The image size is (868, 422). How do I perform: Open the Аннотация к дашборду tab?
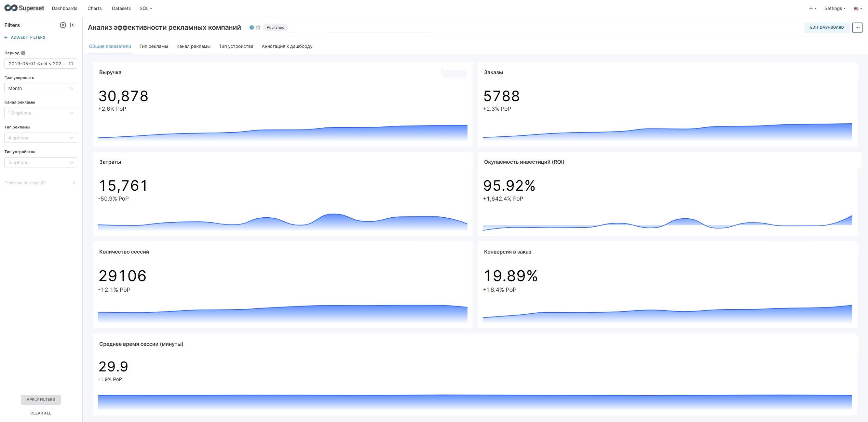click(x=287, y=46)
